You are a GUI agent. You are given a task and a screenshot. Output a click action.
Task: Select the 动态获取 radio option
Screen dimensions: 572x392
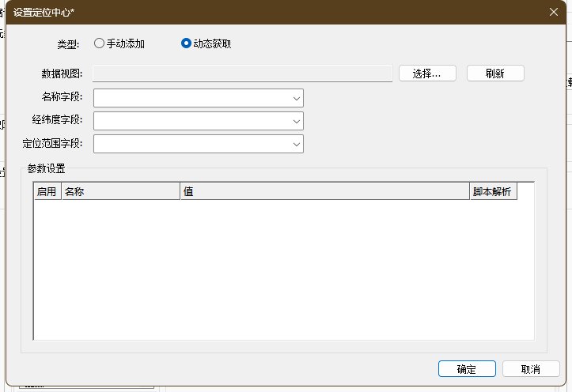187,43
